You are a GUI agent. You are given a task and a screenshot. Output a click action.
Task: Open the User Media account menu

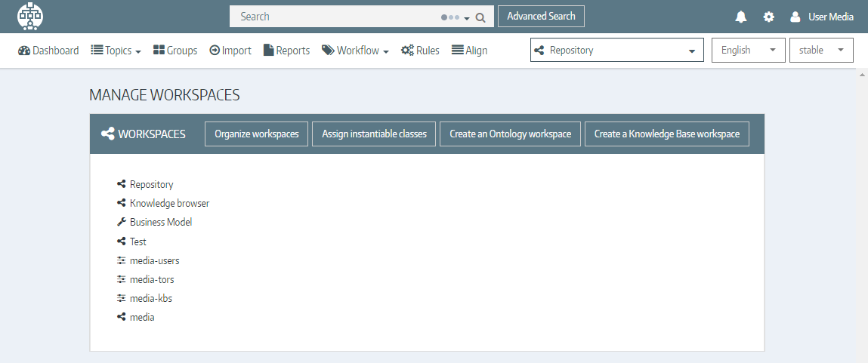coord(821,17)
